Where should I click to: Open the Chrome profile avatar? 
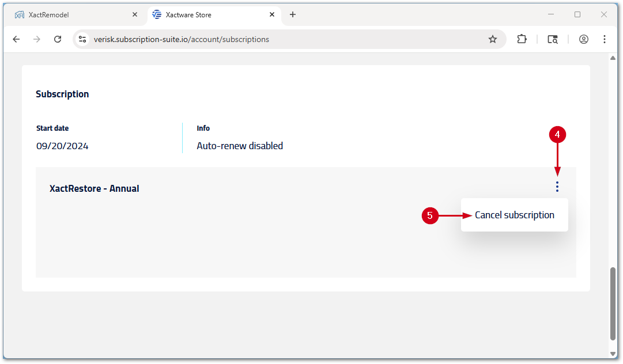point(583,39)
